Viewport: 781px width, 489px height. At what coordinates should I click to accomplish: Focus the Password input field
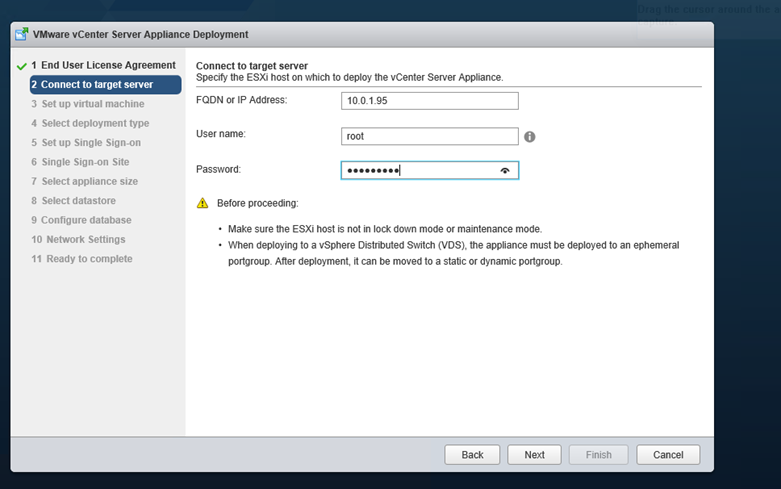[x=430, y=170]
